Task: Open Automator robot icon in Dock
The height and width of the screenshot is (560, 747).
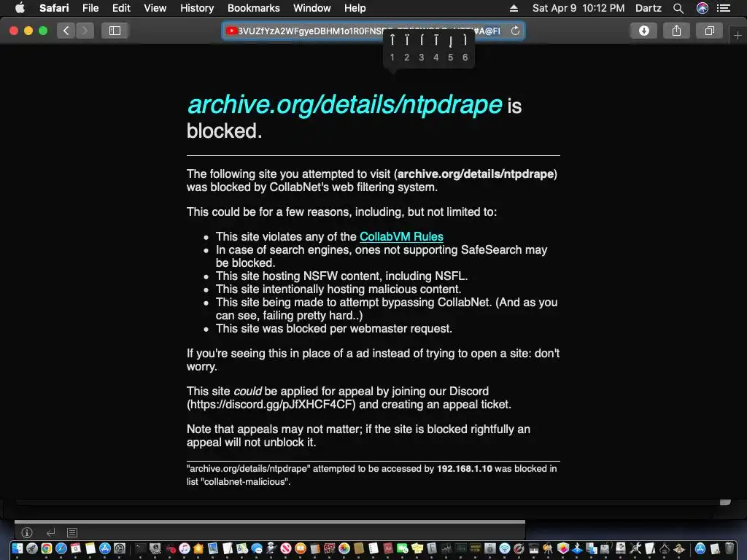Action: 271,548
